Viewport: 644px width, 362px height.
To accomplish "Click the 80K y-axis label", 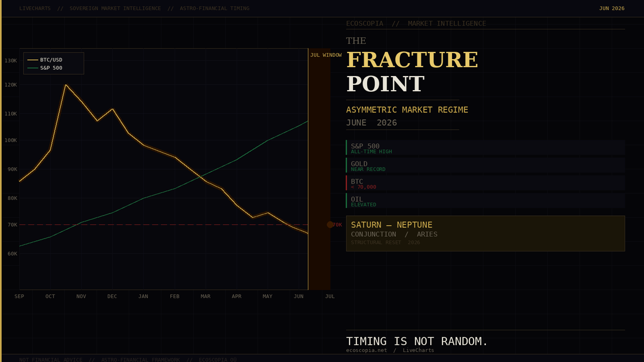I will 12,198.
